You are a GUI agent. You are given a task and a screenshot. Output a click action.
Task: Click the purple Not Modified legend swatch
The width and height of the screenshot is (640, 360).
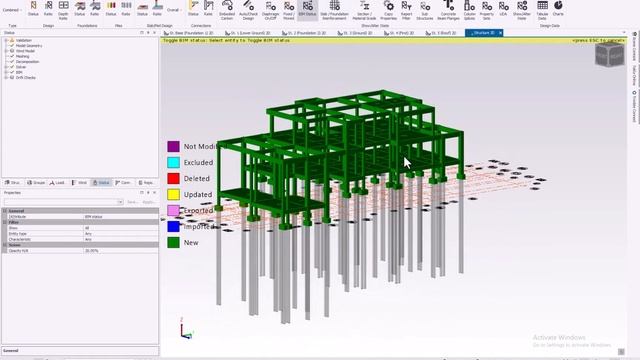[173, 147]
